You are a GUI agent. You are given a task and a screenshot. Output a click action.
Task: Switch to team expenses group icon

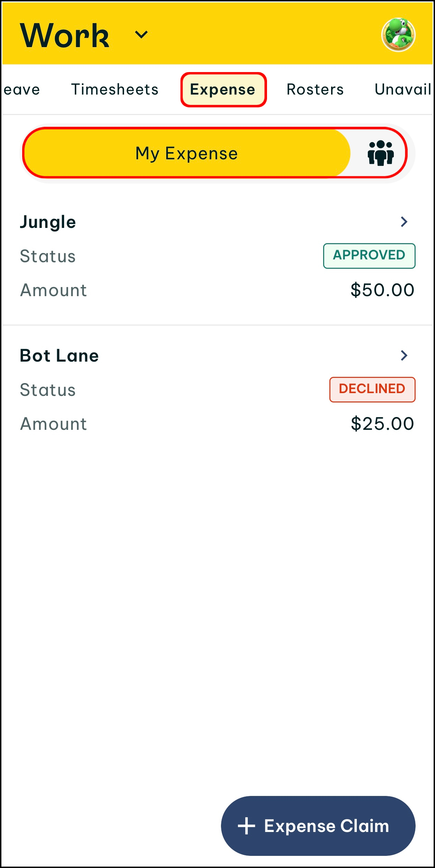click(x=380, y=153)
